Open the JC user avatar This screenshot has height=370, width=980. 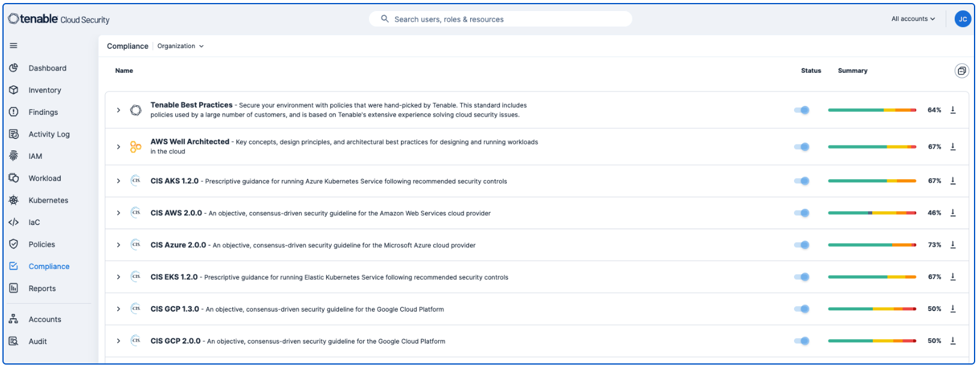(963, 19)
